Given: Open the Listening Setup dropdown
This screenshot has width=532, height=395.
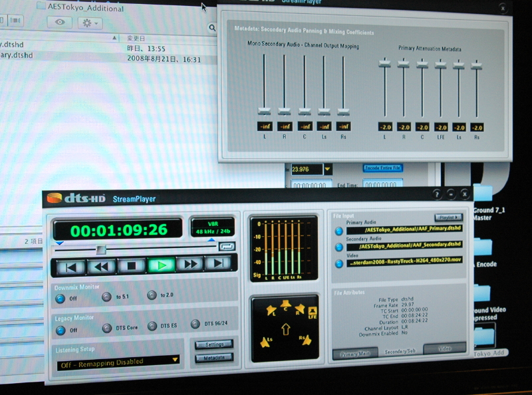Looking at the screenshot, I should click(176, 360).
